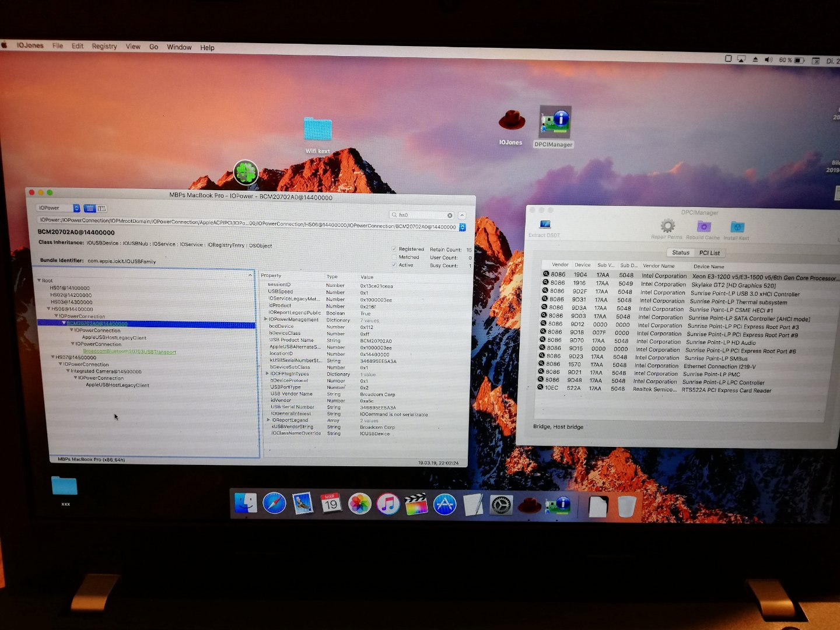
Task: Open iTunes from the dock
Action: [388, 503]
